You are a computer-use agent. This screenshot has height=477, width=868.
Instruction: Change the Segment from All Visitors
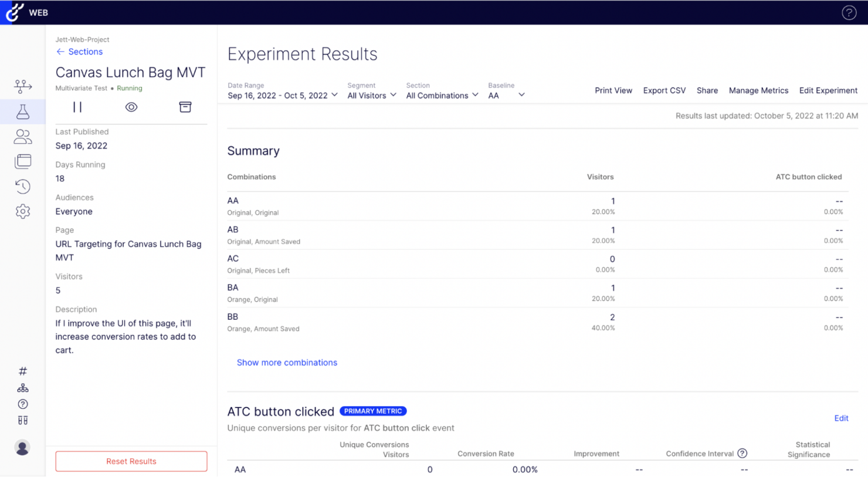point(371,95)
